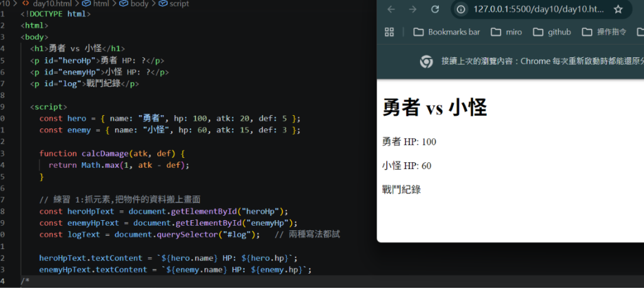Click the browser Forward arrow
Image resolution: width=644 pixels, height=288 pixels.
pyautogui.click(x=413, y=9)
